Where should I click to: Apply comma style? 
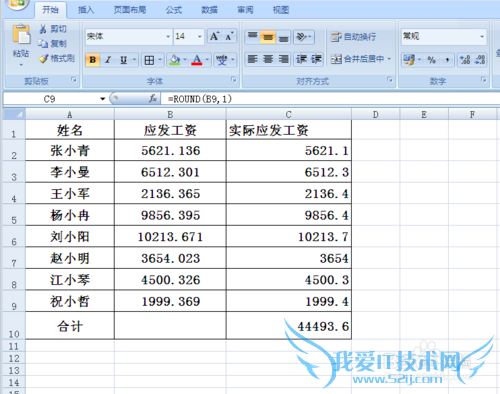coord(447,60)
